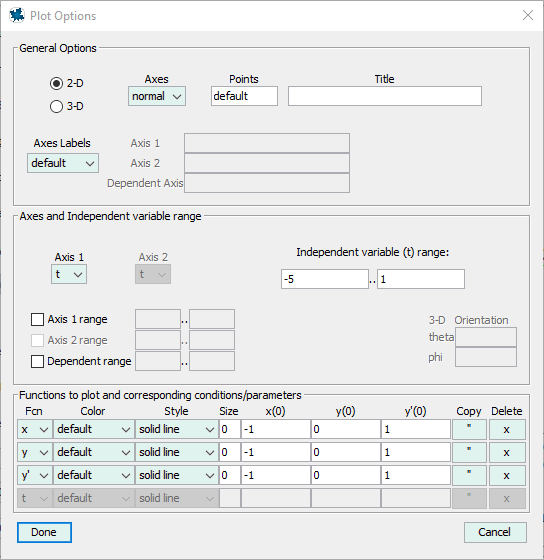544x560 pixels.
Task: Delete the y function row
Action: point(507,452)
